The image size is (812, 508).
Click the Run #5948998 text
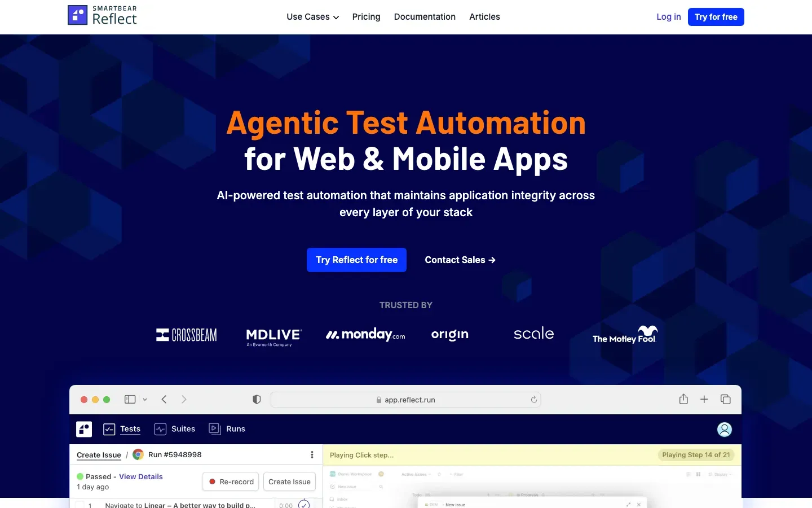(x=175, y=454)
